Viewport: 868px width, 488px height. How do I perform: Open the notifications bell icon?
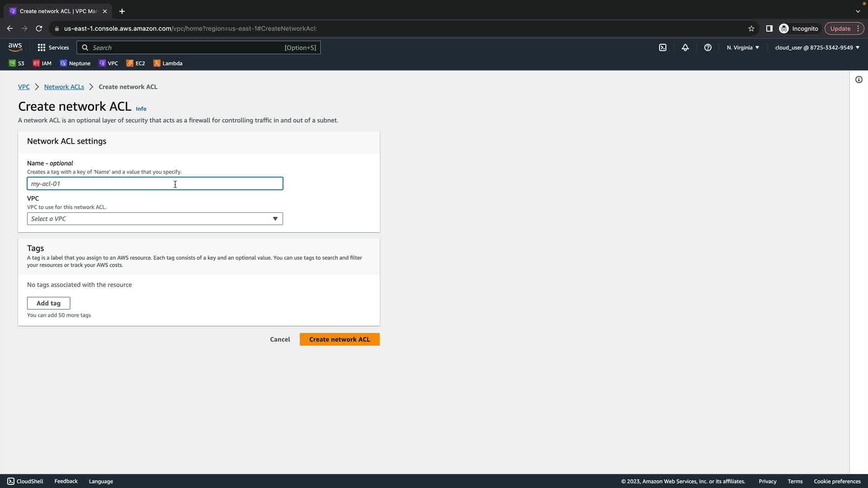[x=685, y=47]
